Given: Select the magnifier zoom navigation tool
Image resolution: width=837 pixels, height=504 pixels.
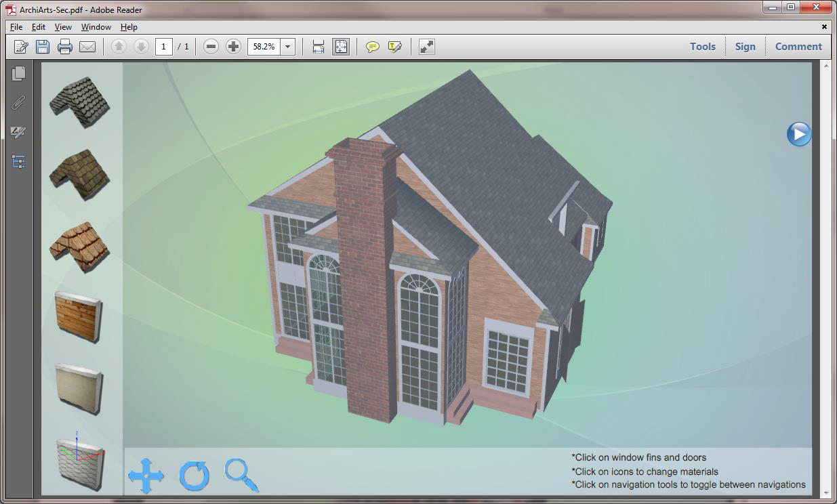Looking at the screenshot, I should (242, 476).
